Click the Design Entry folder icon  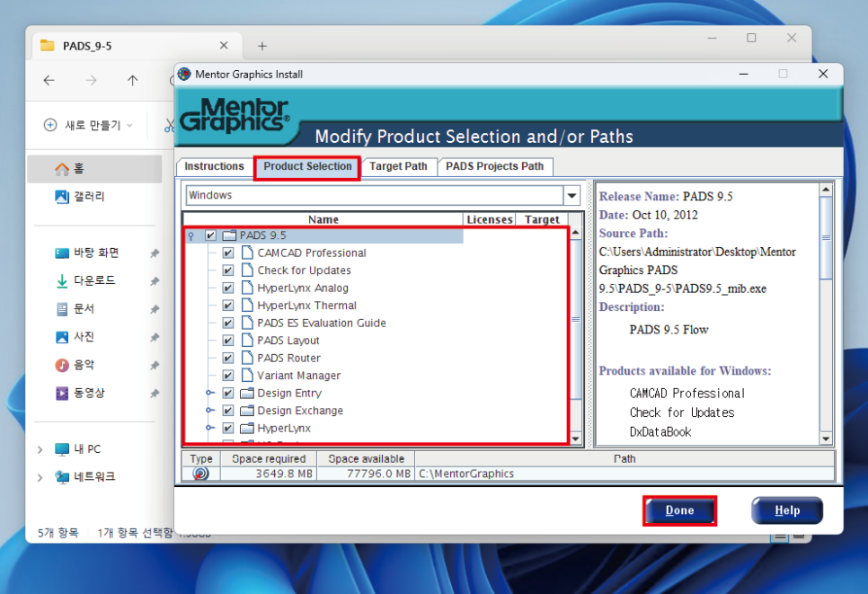coord(247,393)
